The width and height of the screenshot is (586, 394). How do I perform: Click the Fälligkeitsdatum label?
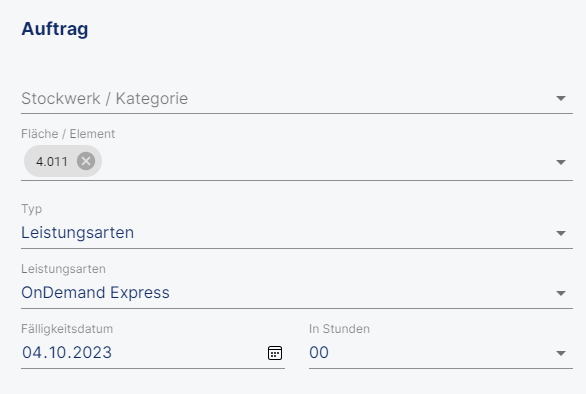tap(67, 329)
